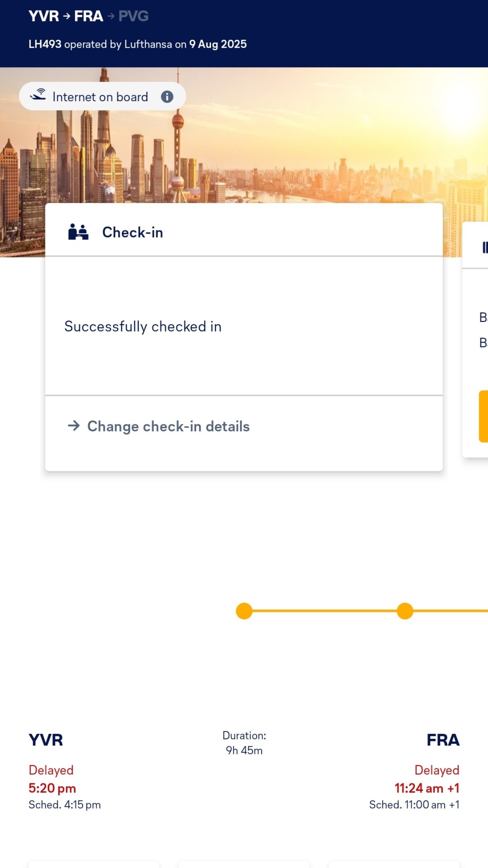The height and width of the screenshot is (868, 488).
Task: Tap the Check-in card heading
Action: pos(133,232)
